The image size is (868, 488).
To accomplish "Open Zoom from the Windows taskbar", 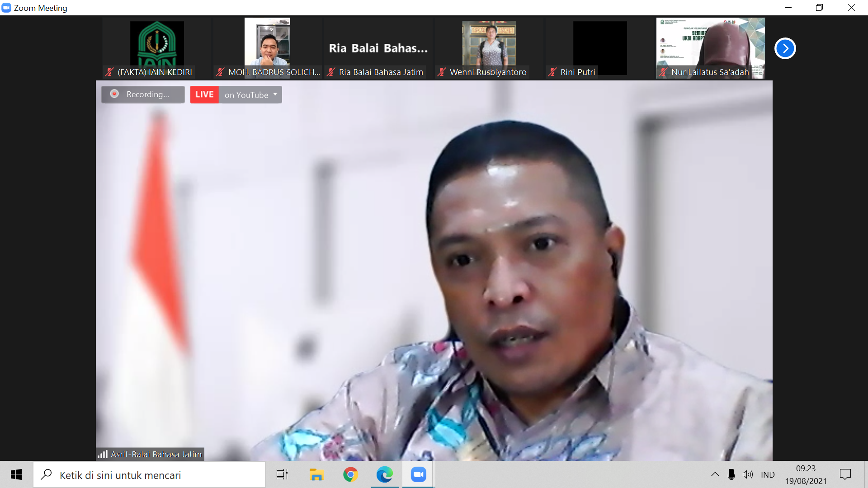I will [418, 474].
